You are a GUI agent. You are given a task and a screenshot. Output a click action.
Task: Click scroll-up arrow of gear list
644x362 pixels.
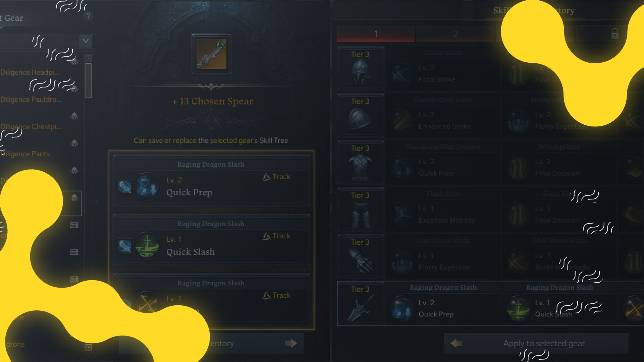click(89, 59)
